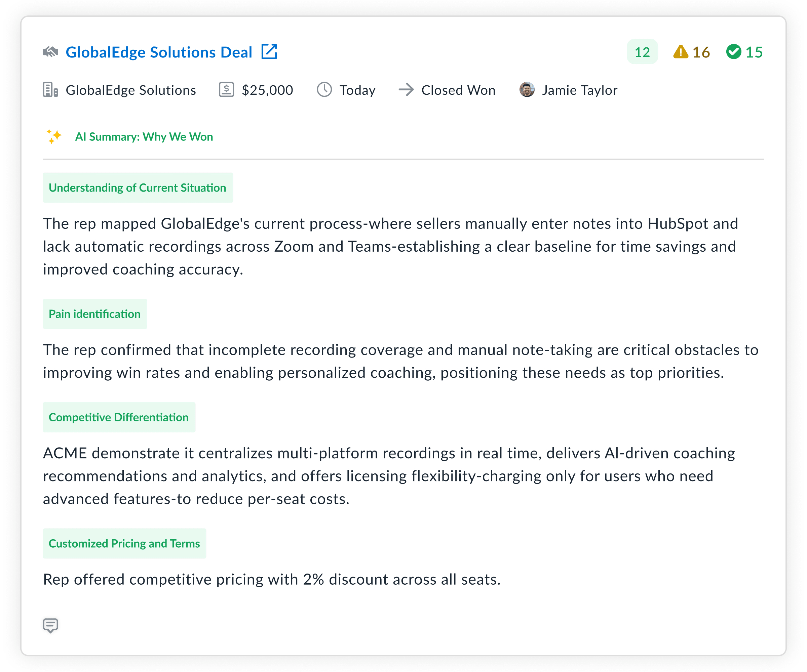
Task: Select the Pain identification tag
Action: pyautogui.click(x=94, y=314)
